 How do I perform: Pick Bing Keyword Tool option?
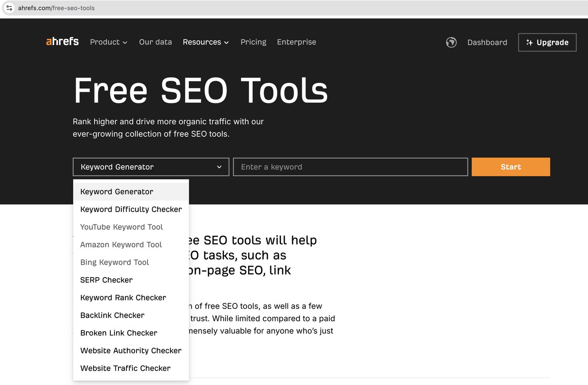(x=131, y=262)
